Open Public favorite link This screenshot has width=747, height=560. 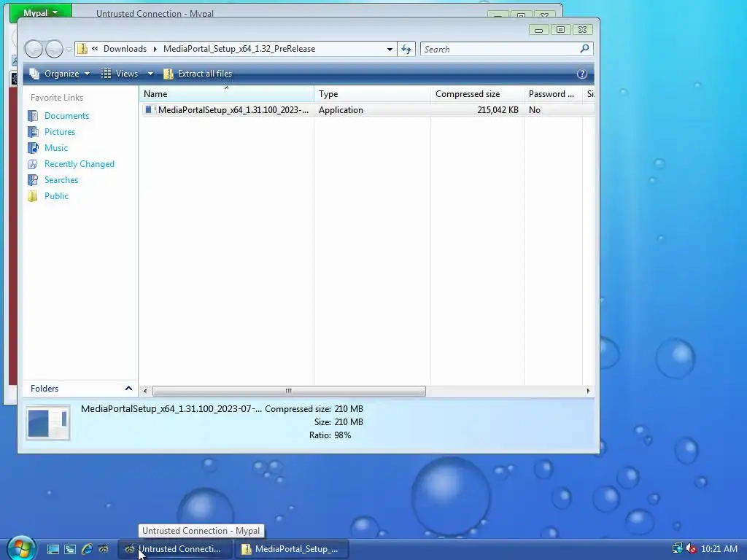click(x=56, y=196)
